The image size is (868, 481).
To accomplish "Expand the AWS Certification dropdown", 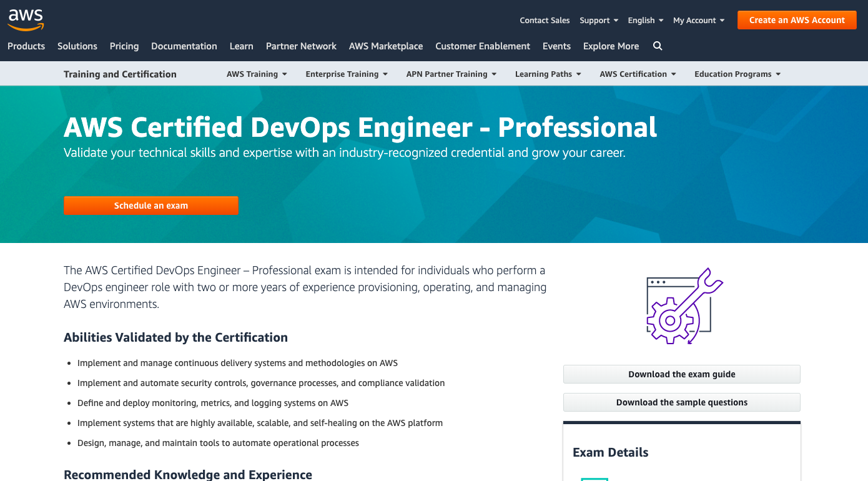I will tap(638, 74).
